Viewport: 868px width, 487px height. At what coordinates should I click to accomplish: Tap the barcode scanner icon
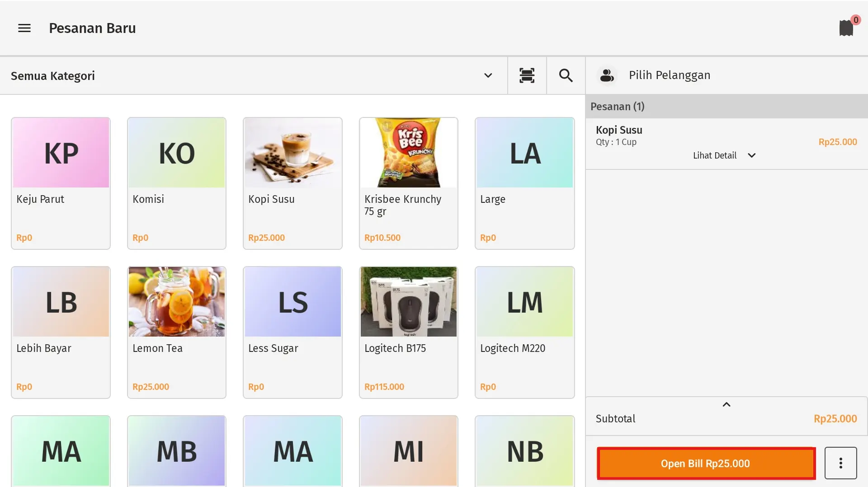pos(527,75)
